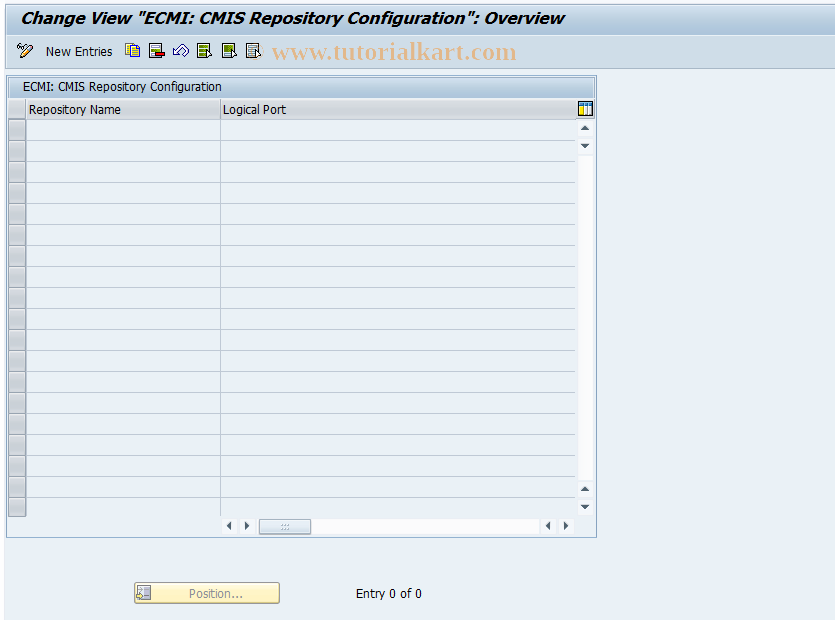Click the Repository Name column header
Viewport: 835px width, 620px height.
pyautogui.click(x=123, y=109)
